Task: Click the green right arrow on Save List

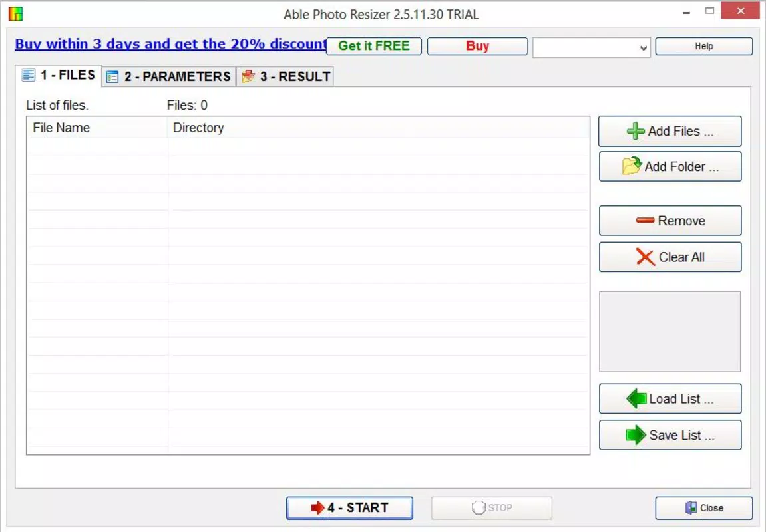Action: [636, 434]
